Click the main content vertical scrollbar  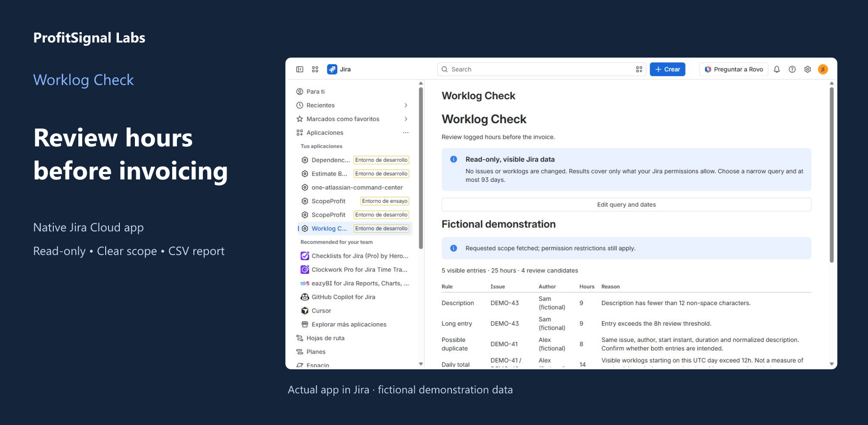click(x=832, y=175)
